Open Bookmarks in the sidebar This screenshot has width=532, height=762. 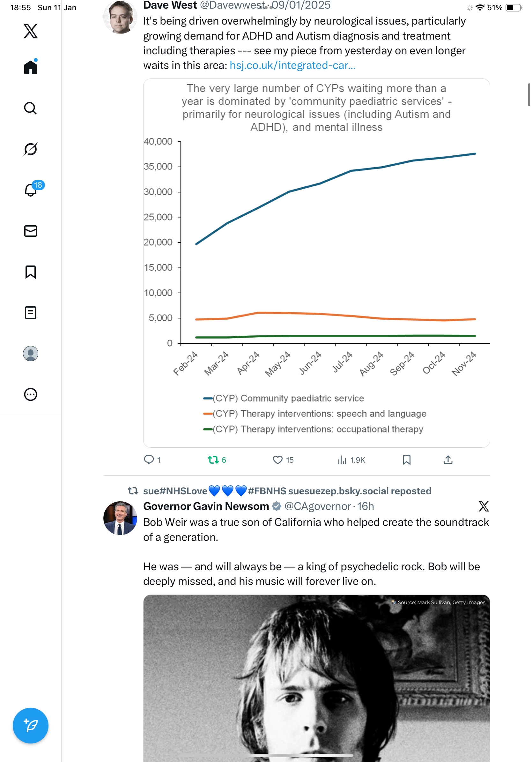pyautogui.click(x=31, y=272)
